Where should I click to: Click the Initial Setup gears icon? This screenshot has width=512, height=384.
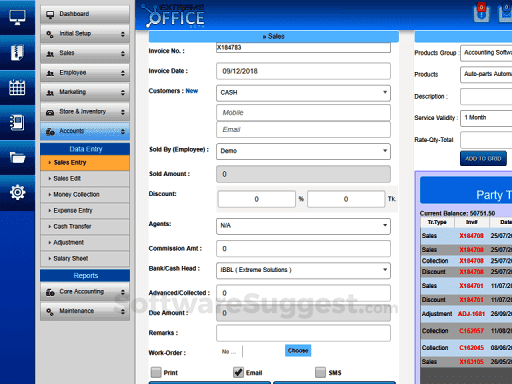50,34
